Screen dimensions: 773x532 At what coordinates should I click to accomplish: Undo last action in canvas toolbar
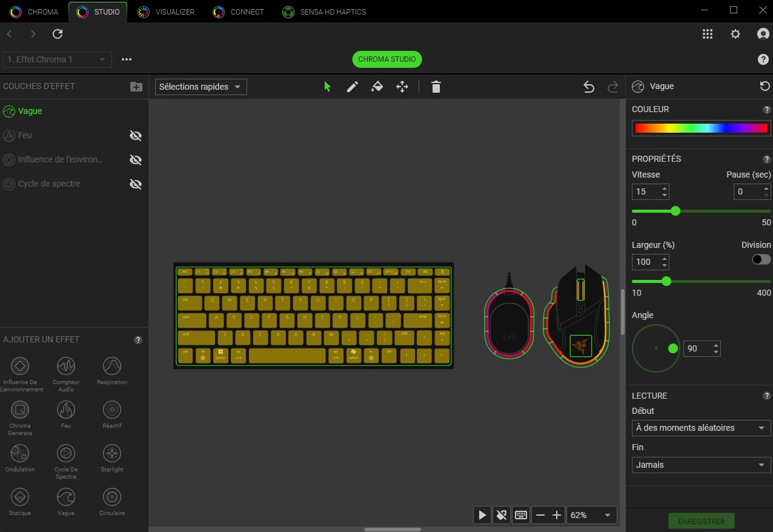point(589,87)
